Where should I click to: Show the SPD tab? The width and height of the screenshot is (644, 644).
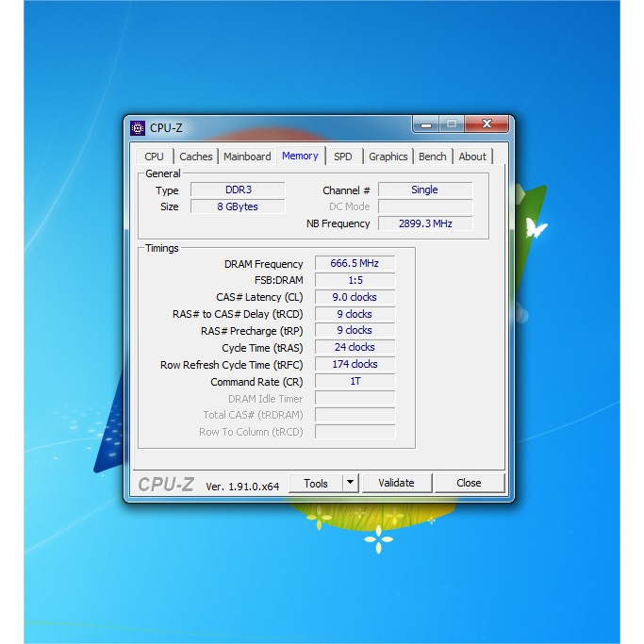tap(343, 157)
